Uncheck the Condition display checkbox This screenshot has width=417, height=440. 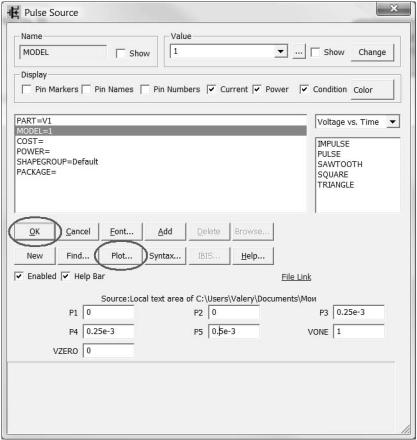point(304,89)
